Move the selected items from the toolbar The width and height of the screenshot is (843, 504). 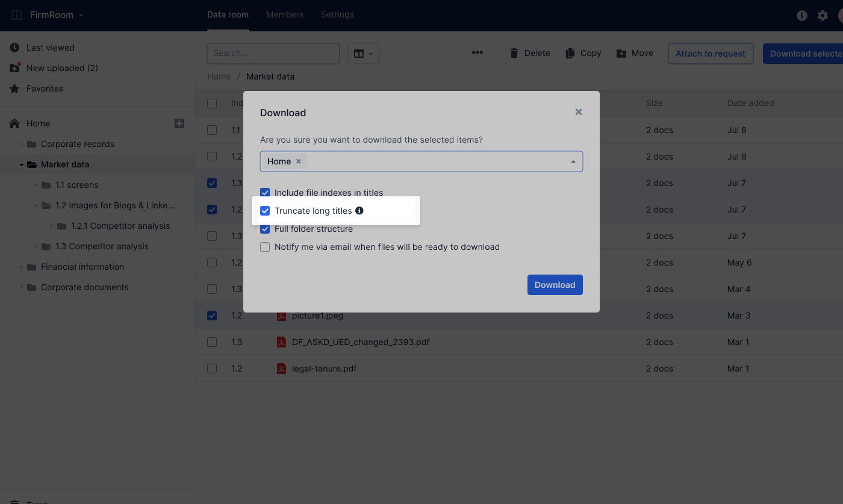[635, 53]
